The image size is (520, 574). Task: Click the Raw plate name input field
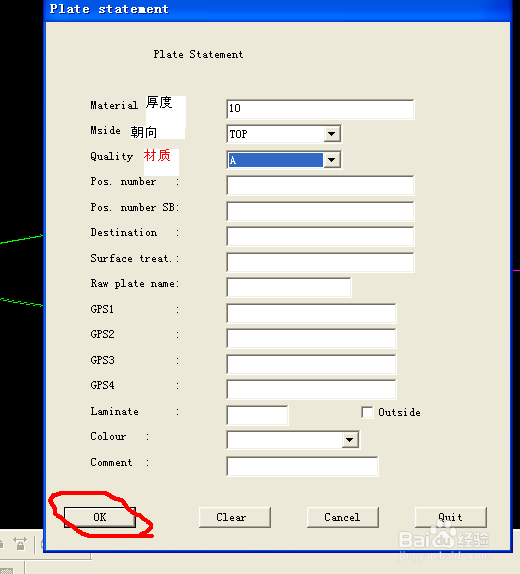(x=289, y=287)
